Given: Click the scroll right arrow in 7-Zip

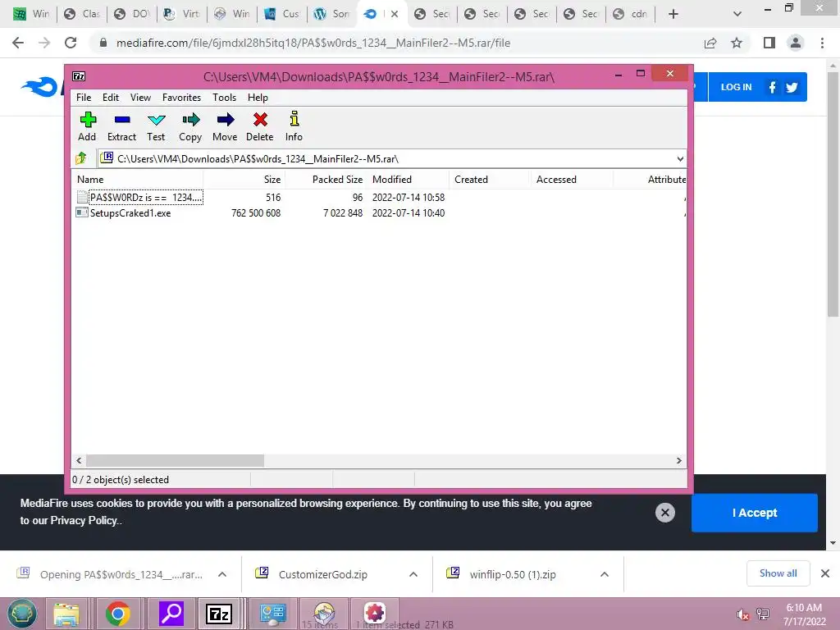Looking at the screenshot, I should click(678, 460).
